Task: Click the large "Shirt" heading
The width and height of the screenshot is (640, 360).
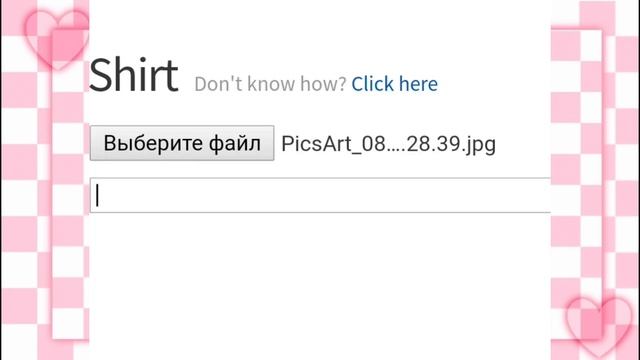Action: point(133,76)
